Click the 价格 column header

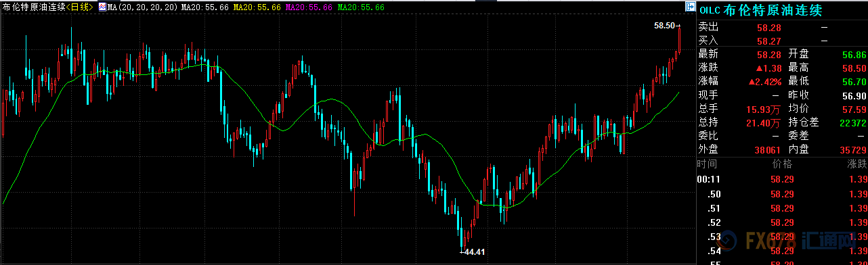coord(782,164)
